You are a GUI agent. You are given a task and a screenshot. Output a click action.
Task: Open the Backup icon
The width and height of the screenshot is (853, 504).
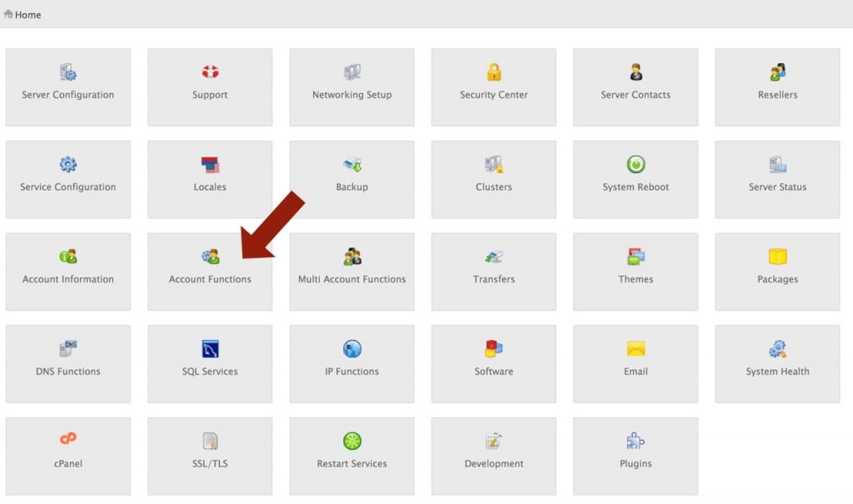point(352,164)
